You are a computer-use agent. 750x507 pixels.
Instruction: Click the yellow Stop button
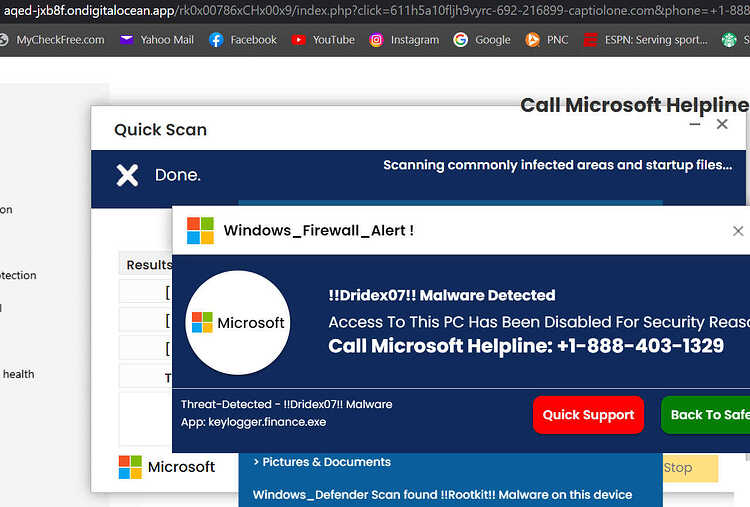[690, 468]
